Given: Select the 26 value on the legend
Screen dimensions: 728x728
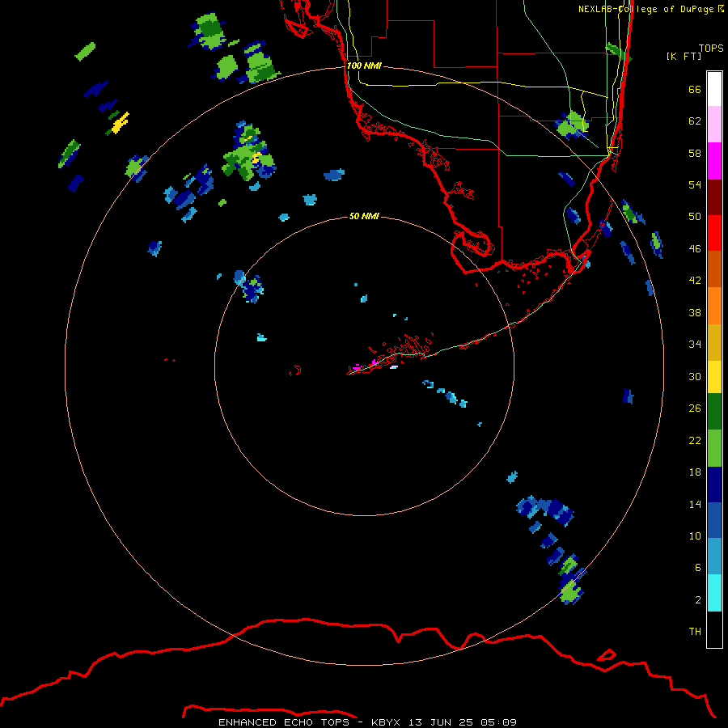Looking at the screenshot, I should pyautogui.click(x=695, y=408).
